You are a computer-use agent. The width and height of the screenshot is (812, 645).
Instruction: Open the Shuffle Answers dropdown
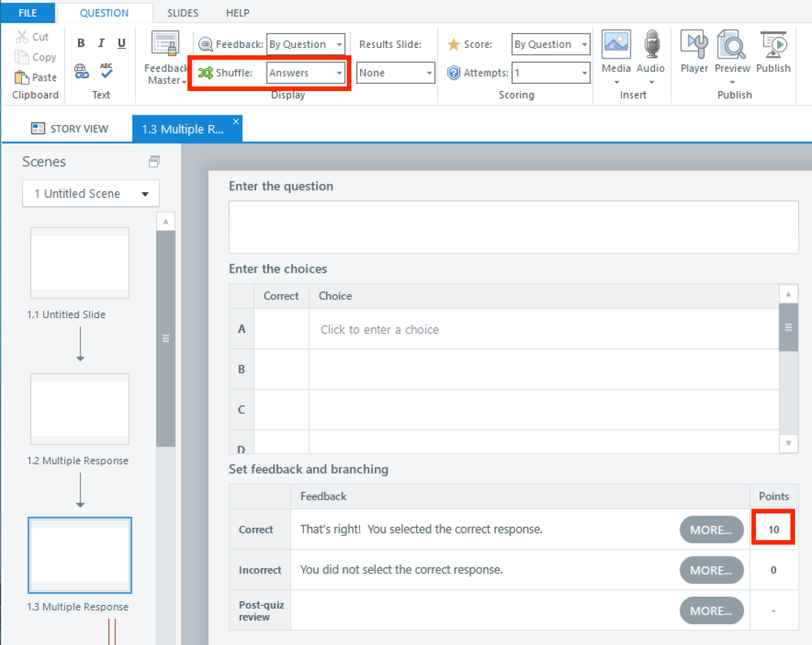[306, 73]
